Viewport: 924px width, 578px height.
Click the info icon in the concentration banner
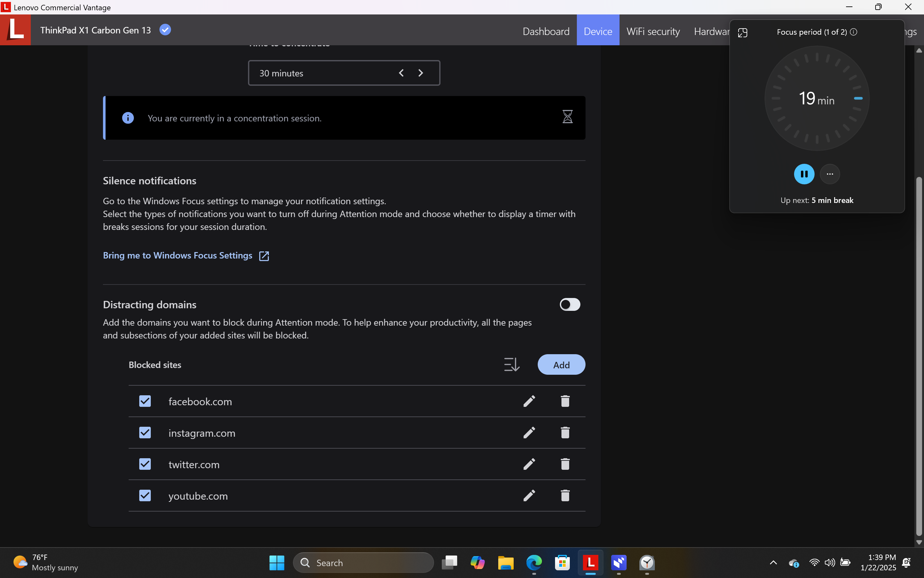128,118
